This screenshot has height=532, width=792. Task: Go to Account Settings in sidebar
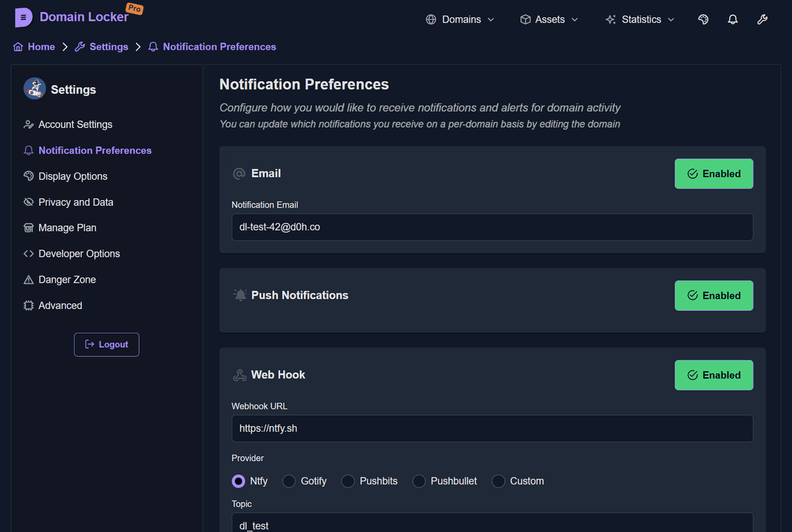click(75, 124)
